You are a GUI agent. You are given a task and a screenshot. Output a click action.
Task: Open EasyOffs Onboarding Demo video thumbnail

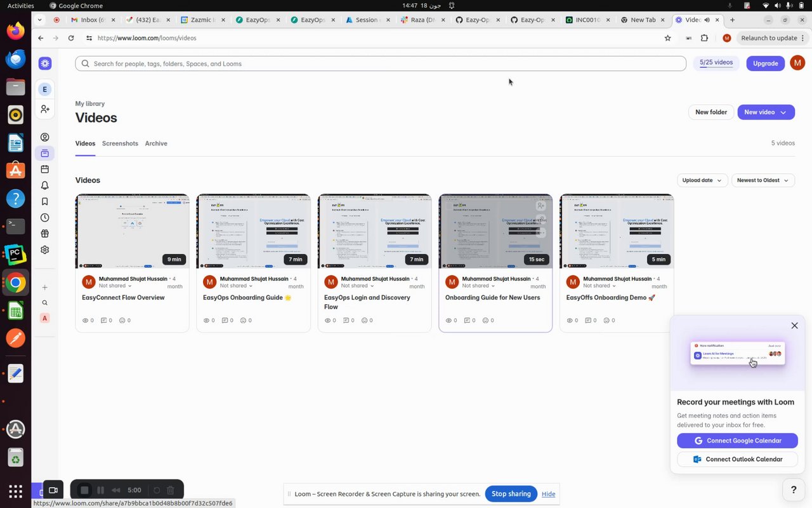pyautogui.click(x=617, y=231)
